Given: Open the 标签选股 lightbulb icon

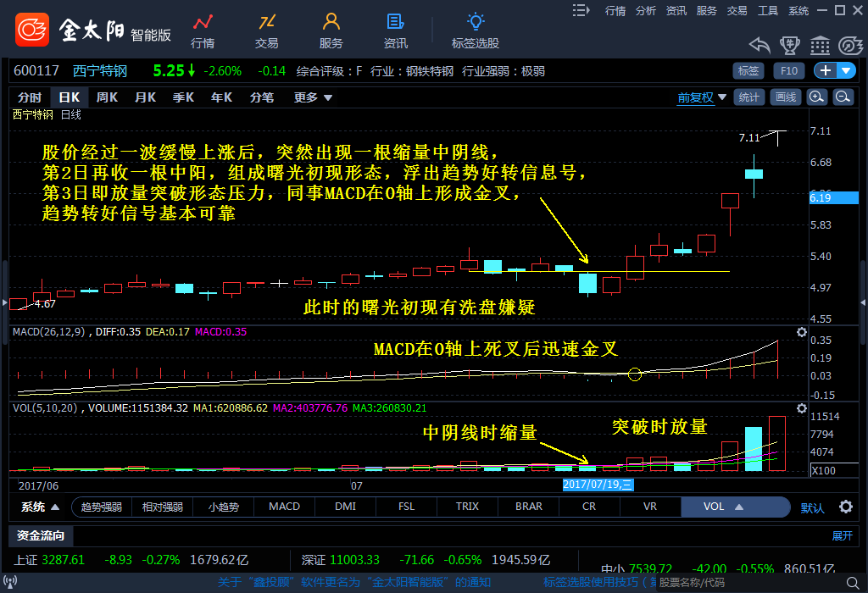Looking at the screenshot, I should [x=476, y=22].
